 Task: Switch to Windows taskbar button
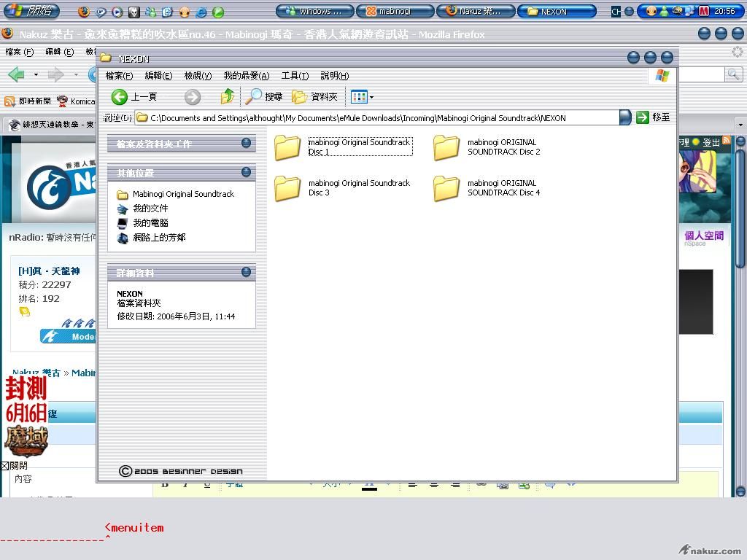coord(315,11)
